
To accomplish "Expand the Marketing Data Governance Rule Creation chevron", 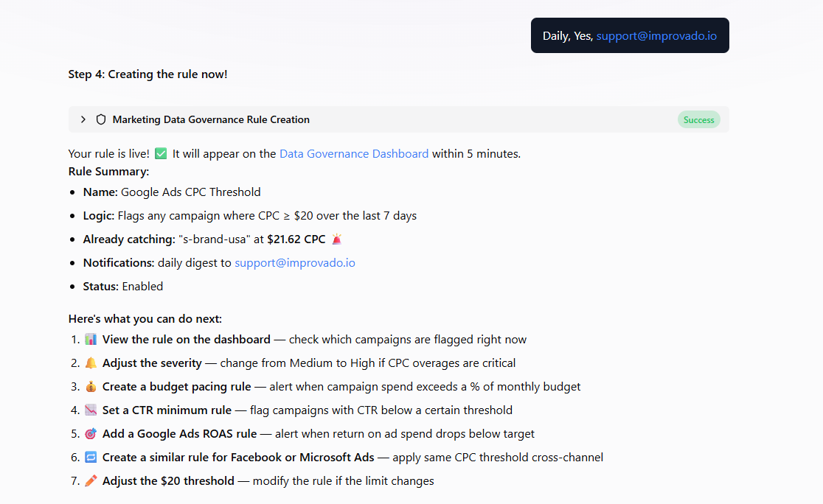I will [x=83, y=119].
